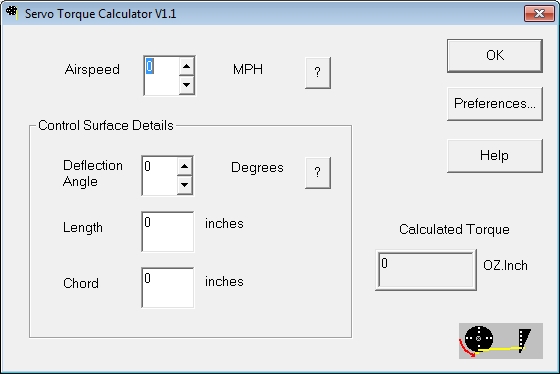560x374 pixels.
Task: Increase Airspeed with the up arrow
Action: click(186, 66)
